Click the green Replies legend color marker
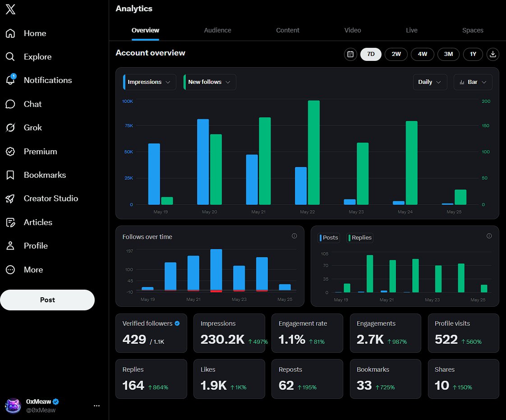This screenshot has height=420, width=506. (x=350, y=238)
